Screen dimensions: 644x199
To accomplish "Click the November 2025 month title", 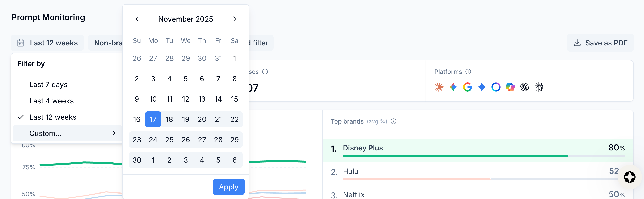I will tap(186, 19).
